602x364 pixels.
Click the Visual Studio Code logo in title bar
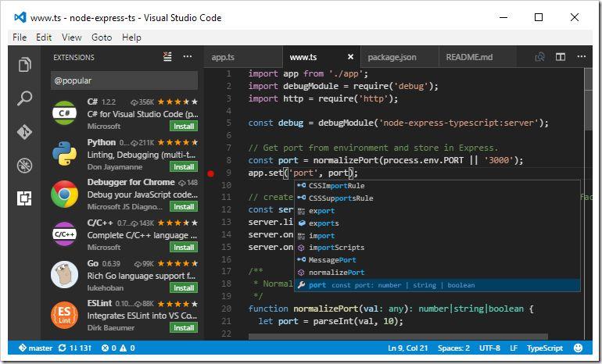tap(20, 17)
